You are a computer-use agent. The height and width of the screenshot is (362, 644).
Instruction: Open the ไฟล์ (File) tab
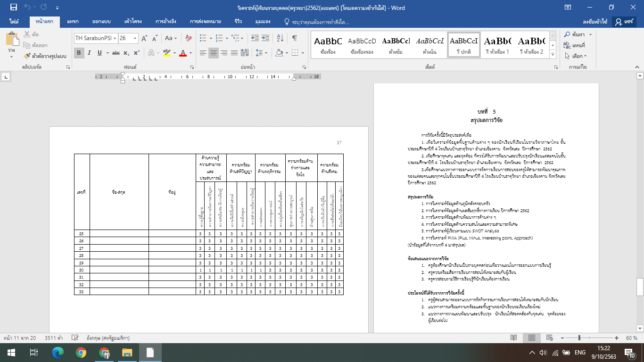click(15, 22)
